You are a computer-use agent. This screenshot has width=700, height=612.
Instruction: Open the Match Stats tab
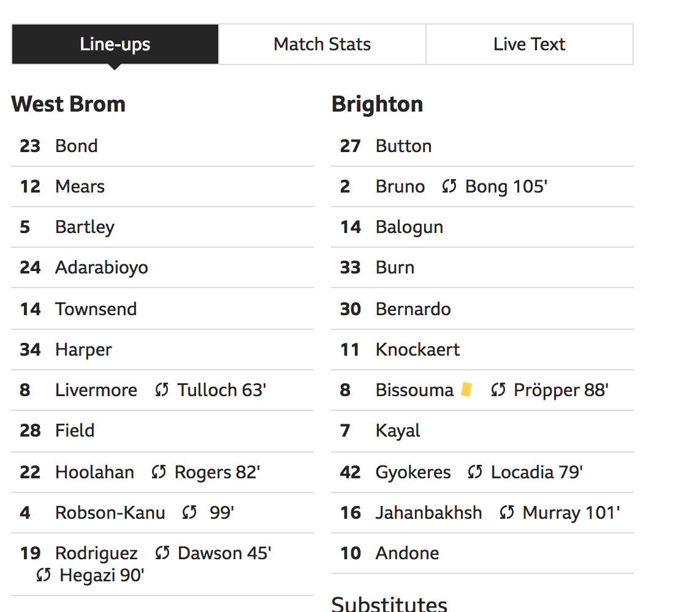(322, 44)
